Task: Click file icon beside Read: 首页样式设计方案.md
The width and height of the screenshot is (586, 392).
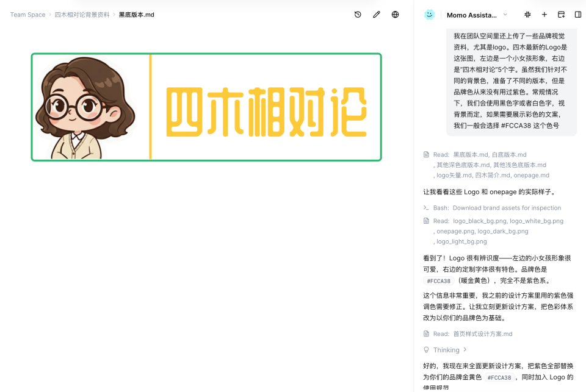Action: (x=426, y=333)
